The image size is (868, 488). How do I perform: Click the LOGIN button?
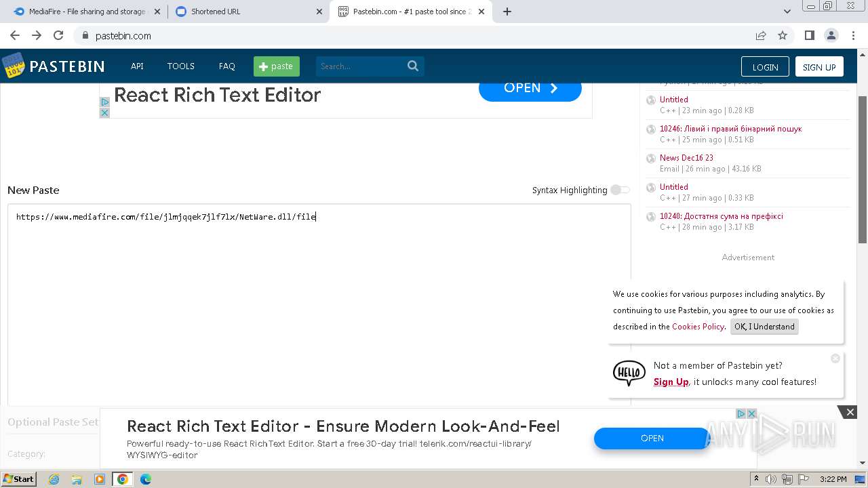[765, 67]
